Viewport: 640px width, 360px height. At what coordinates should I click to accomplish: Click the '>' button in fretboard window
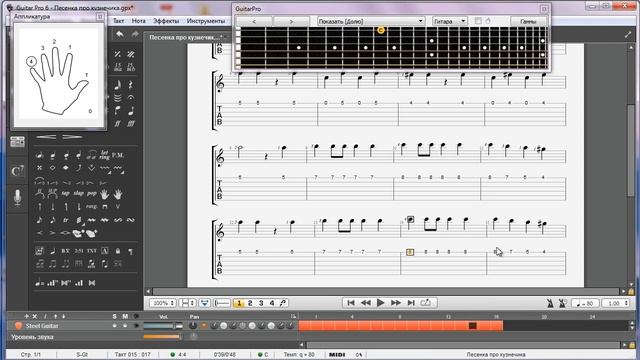pos(291,21)
